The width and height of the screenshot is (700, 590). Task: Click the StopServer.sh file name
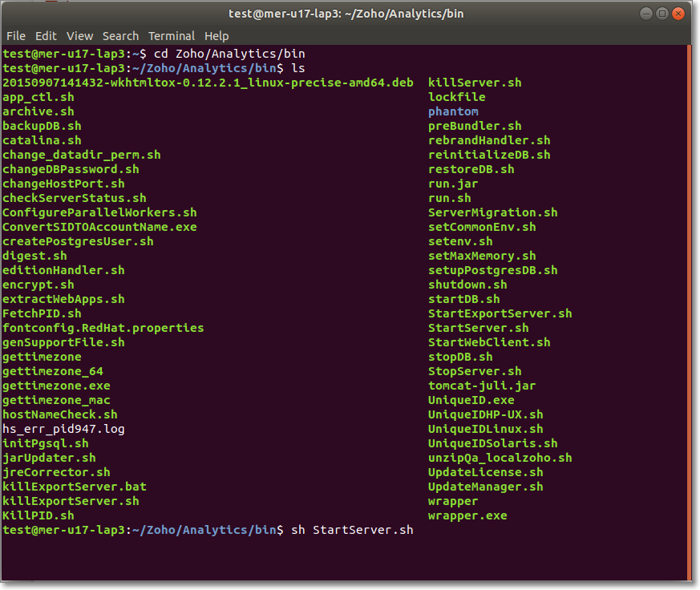(x=475, y=371)
